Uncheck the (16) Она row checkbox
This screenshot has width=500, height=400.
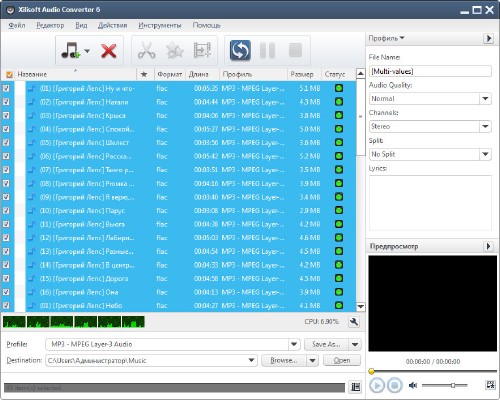coord(6,292)
